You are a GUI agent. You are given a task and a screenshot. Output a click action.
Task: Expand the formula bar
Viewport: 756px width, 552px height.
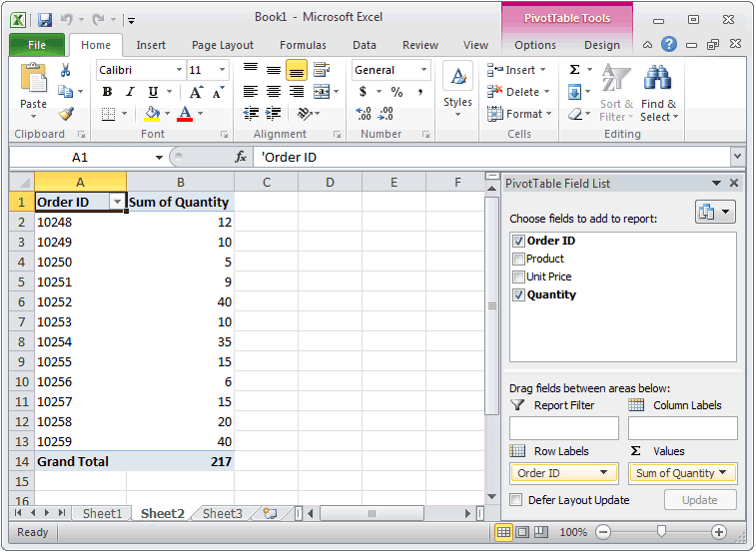pyautogui.click(x=737, y=157)
